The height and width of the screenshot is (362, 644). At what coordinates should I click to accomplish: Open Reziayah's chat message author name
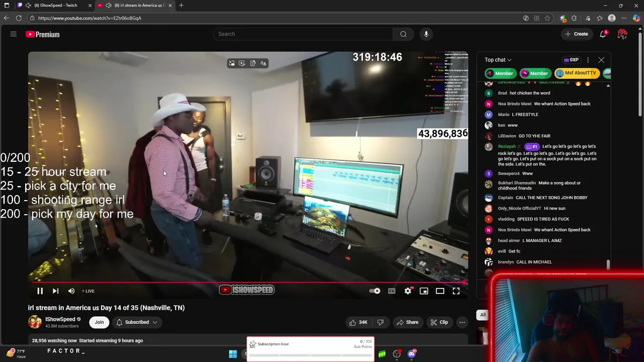pyautogui.click(x=507, y=146)
